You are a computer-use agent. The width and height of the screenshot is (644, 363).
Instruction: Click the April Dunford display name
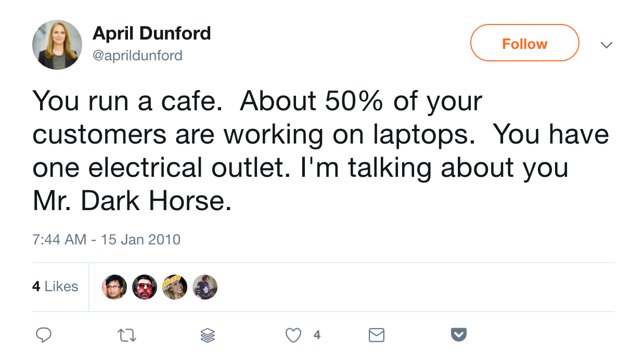151,33
